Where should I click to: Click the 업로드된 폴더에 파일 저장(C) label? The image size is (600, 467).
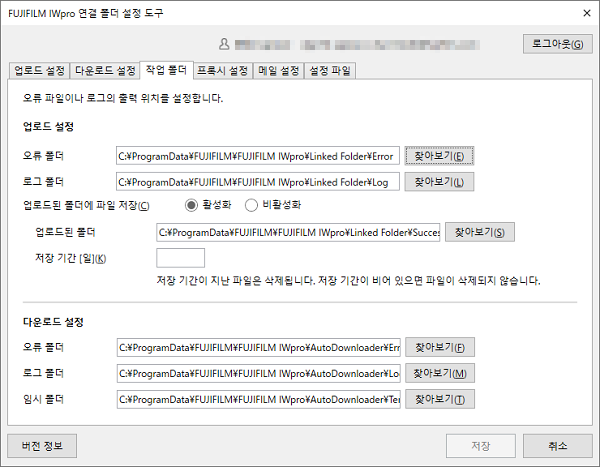(86, 206)
